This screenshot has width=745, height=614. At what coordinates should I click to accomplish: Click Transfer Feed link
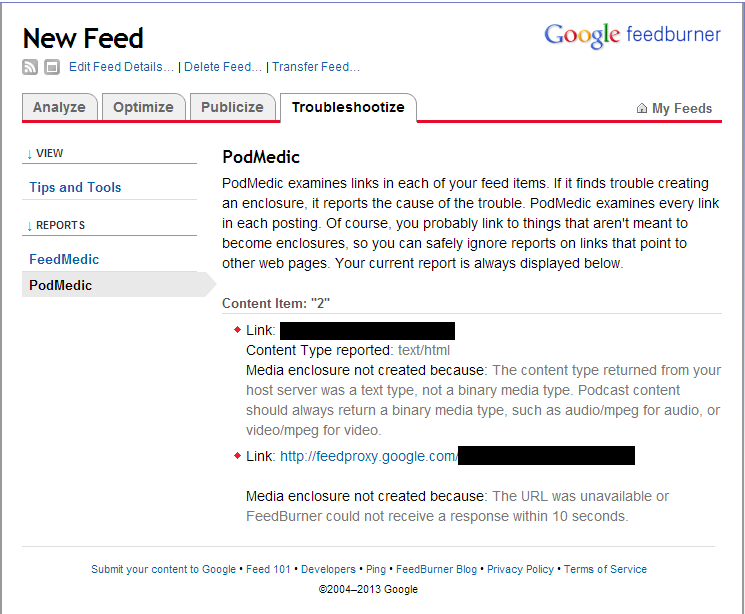pos(315,67)
